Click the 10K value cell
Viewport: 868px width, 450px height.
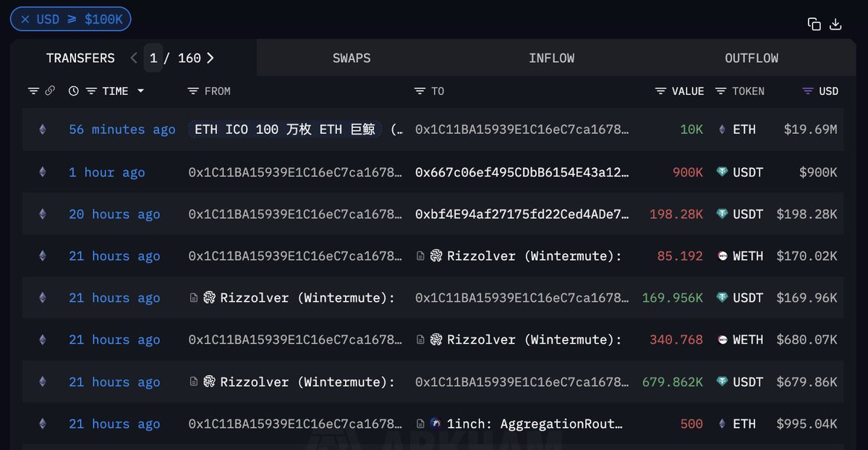(692, 130)
